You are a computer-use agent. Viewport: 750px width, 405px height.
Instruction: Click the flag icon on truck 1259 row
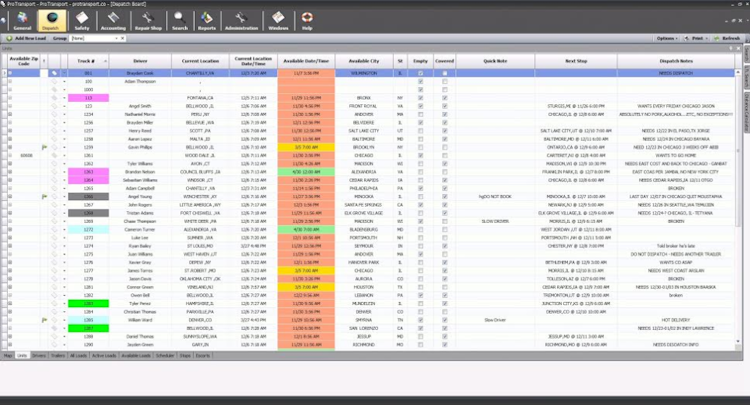pyautogui.click(x=44, y=147)
